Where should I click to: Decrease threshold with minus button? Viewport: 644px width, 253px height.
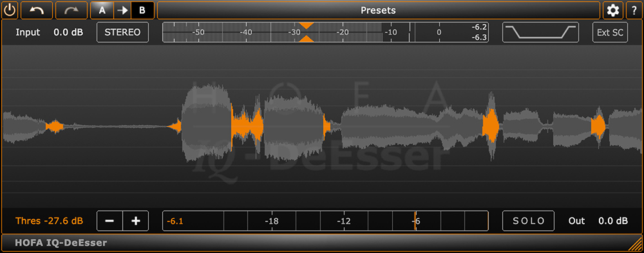pos(109,221)
